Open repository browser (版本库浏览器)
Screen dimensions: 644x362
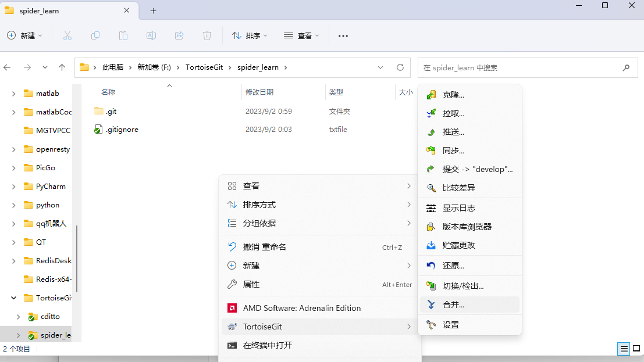coord(469,227)
